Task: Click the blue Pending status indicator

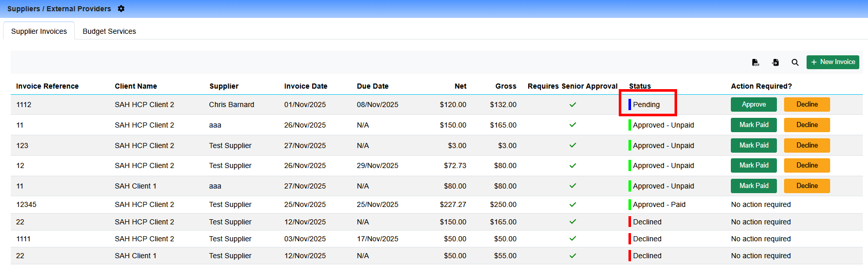Action: tap(630, 105)
